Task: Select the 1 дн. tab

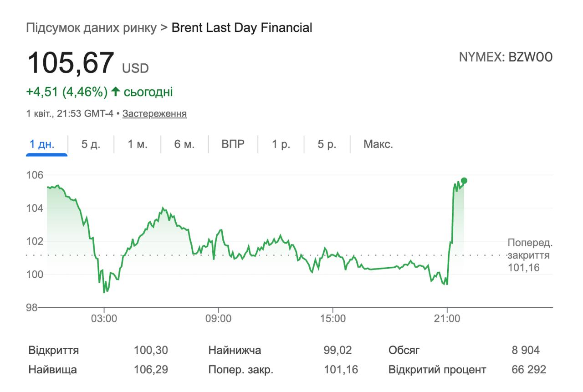Action: coord(42,144)
